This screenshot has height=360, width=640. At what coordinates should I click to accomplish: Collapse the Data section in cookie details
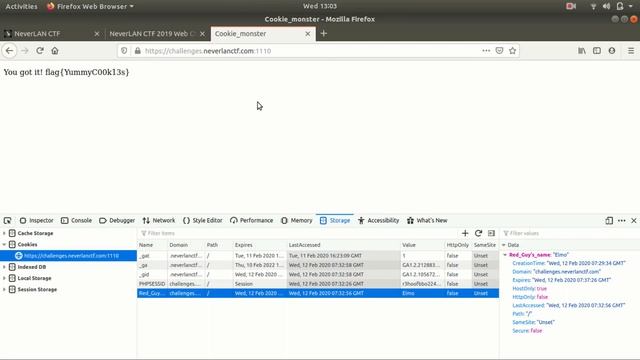point(504,245)
